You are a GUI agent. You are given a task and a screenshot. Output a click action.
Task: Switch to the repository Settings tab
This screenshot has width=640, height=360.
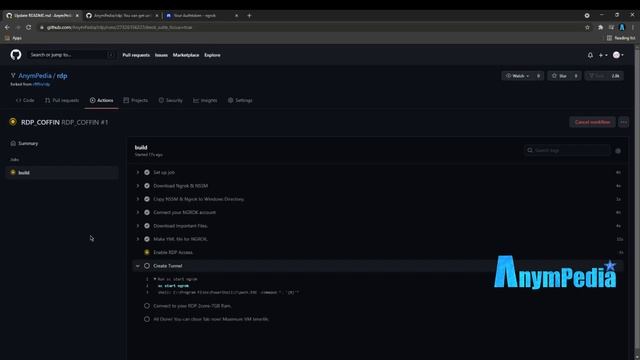pyautogui.click(x=240, y=100)
